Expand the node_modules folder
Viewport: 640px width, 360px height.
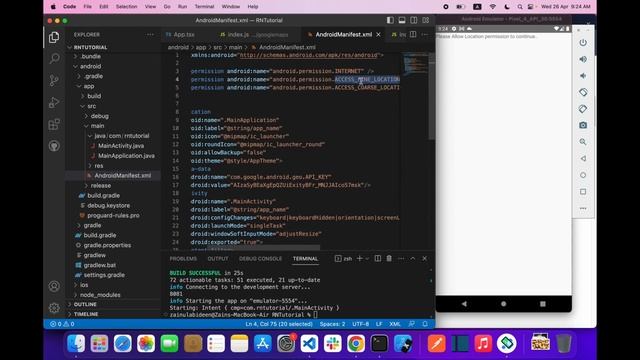pos(100,295)
